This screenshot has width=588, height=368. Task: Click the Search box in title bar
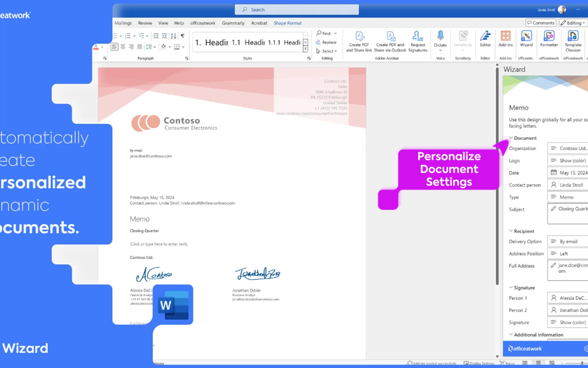click(297, 10)
